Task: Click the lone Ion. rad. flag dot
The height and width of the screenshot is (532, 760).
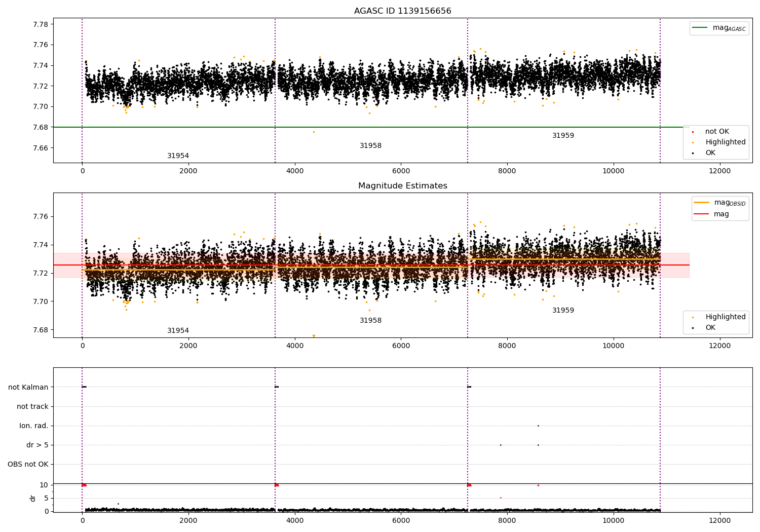Action: pos(538,426)
